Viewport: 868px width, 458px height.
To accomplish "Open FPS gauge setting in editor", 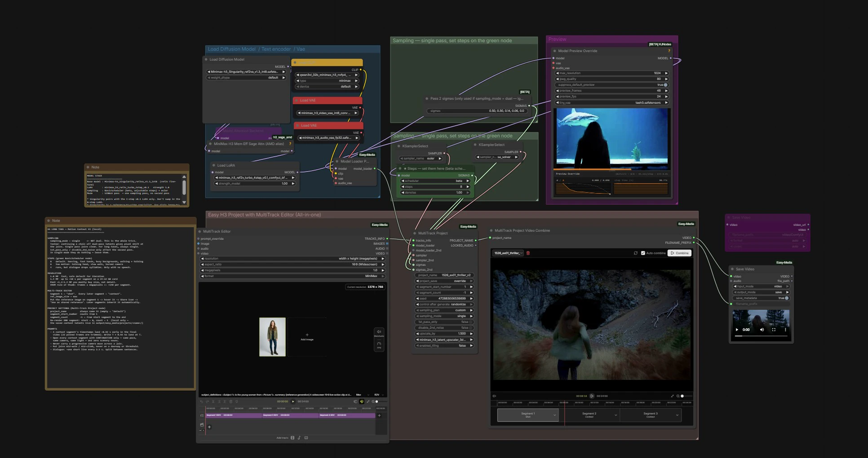I will tap(379, 344).
